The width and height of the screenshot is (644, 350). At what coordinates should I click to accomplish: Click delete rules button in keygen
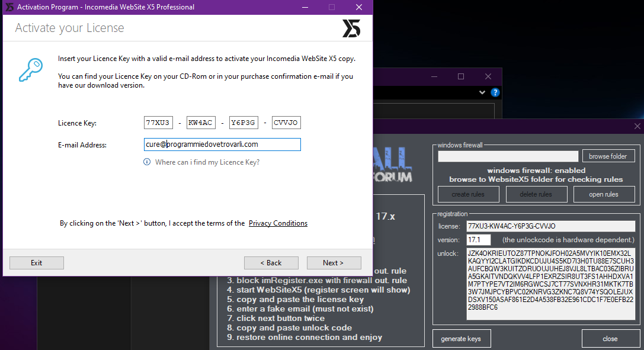[x=536, y=194]
